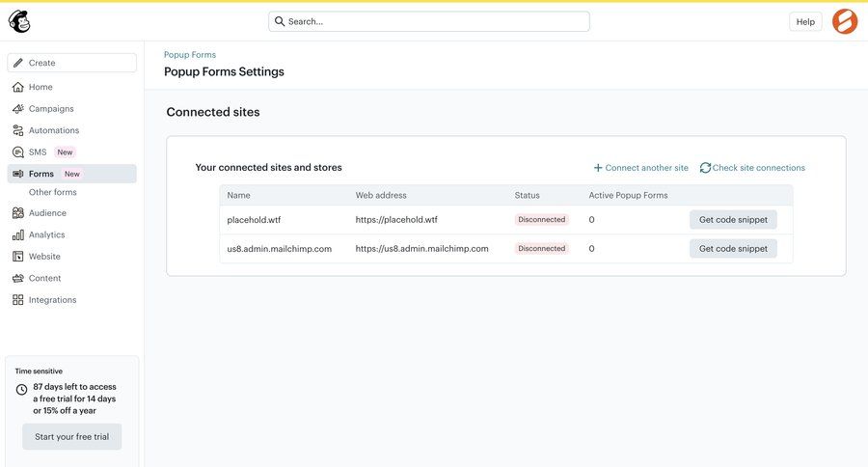
Task: Click the Popup Forms Settings page title
Action: [x=224, y=71]
